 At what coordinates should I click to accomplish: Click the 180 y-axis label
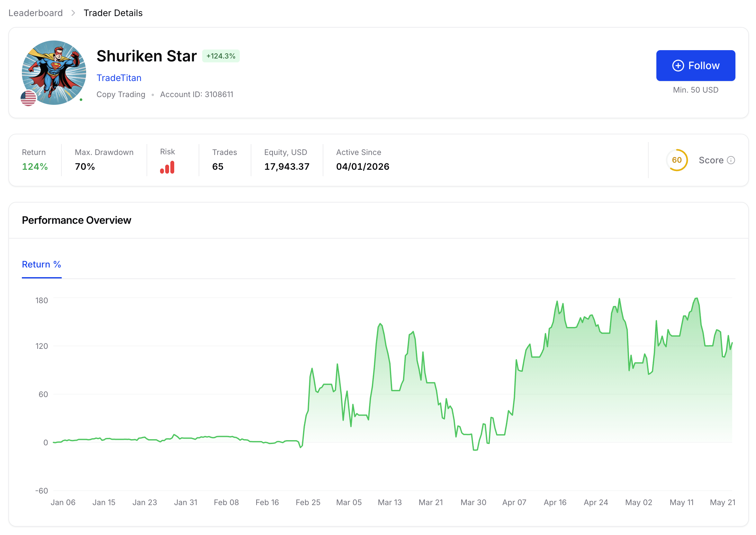pos(42,300)
